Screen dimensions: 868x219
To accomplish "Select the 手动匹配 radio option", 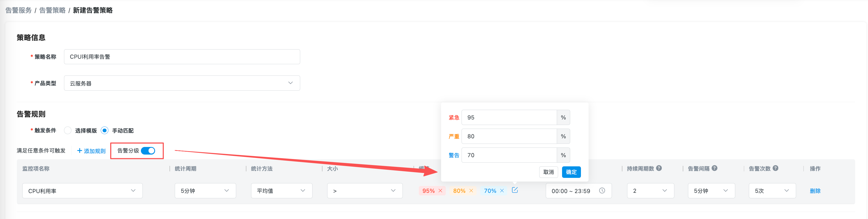I will coord(105,130).
